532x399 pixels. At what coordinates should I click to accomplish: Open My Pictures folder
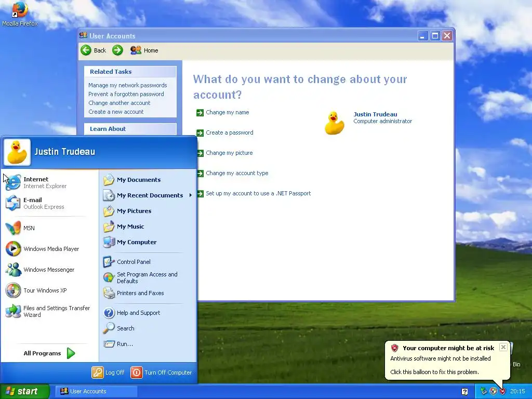tap(148, 211)
